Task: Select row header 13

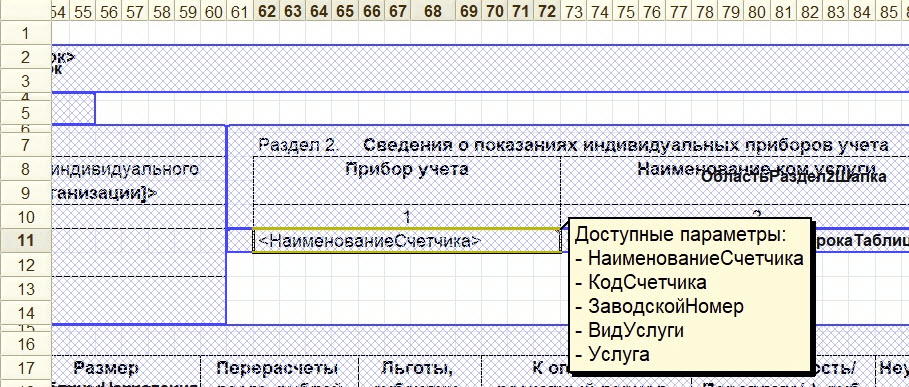Action: click(x=26, y=289)
